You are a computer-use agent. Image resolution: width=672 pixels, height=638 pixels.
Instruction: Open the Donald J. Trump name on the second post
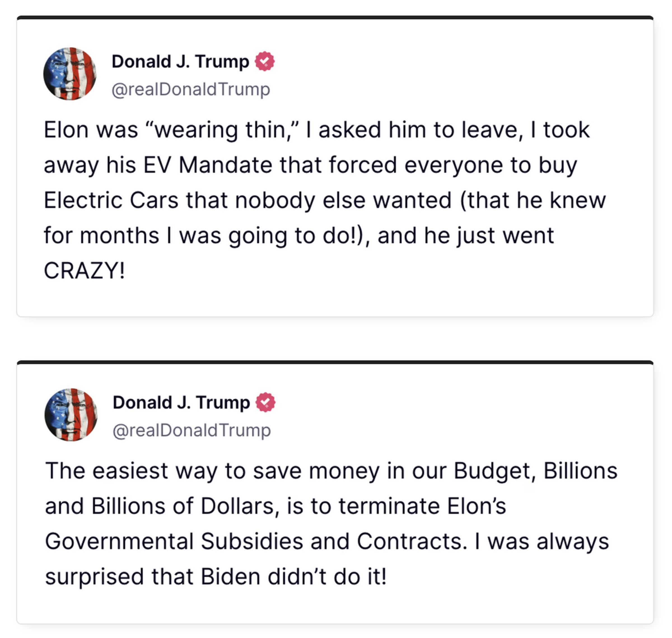click(181, 403)
